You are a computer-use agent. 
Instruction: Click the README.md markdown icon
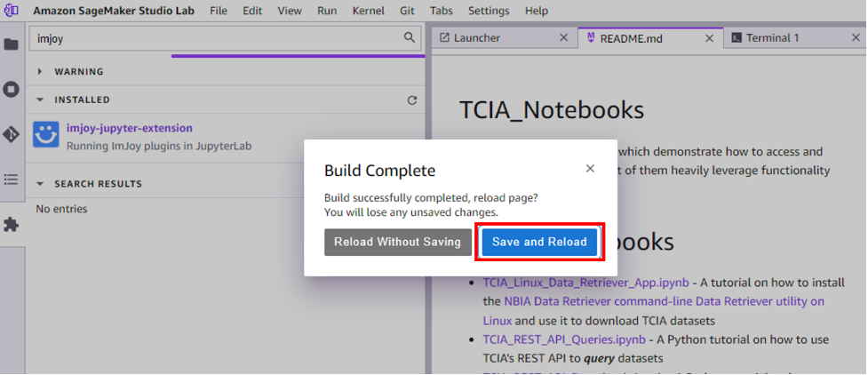pos(591,37)
